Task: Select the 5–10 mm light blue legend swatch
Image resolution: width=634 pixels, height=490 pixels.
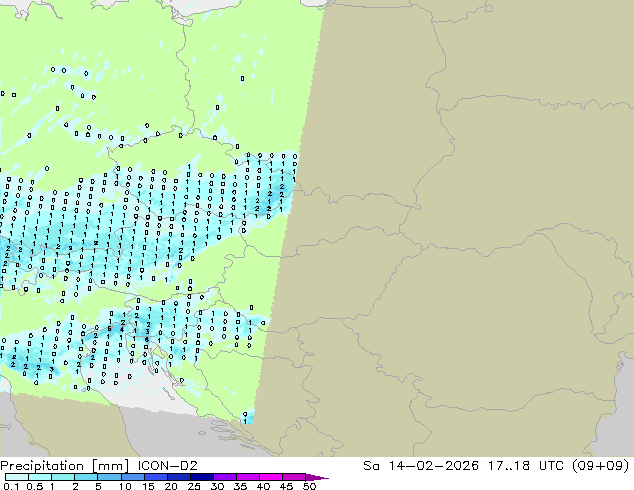Action: (x=109, y=477)
